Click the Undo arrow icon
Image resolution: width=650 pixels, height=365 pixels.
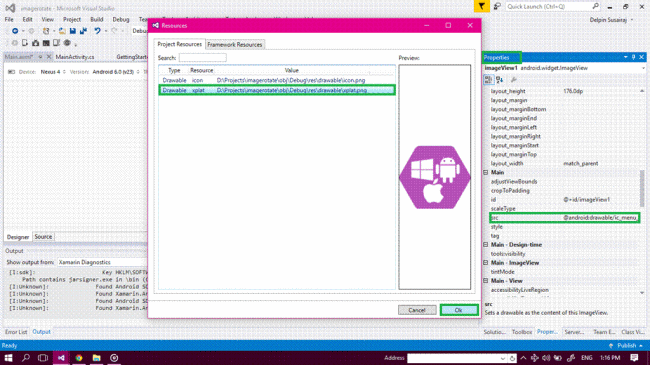point(97,31)
